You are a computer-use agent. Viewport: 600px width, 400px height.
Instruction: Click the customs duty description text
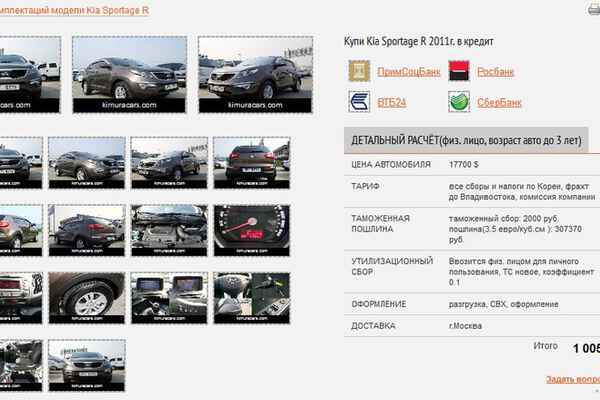515,229
